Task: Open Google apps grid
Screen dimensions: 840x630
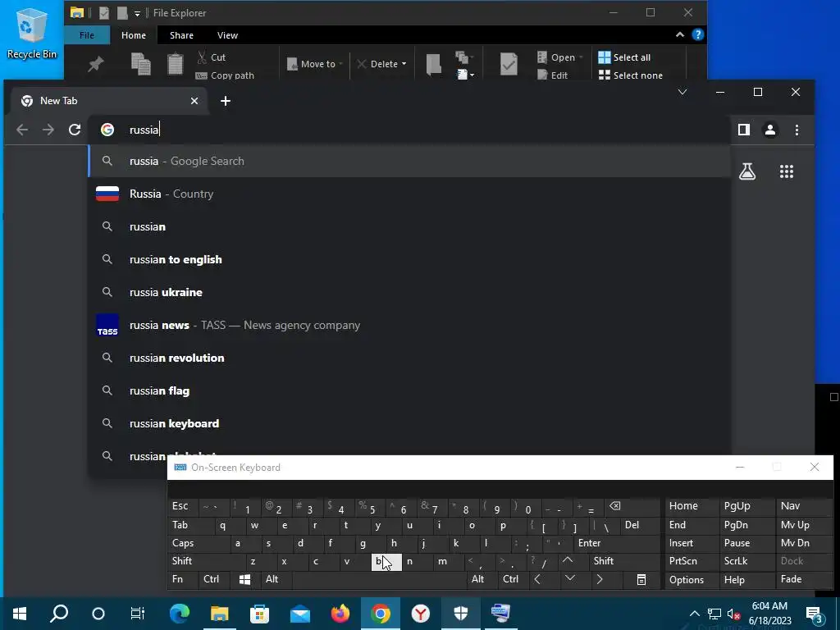Action: 787,171
